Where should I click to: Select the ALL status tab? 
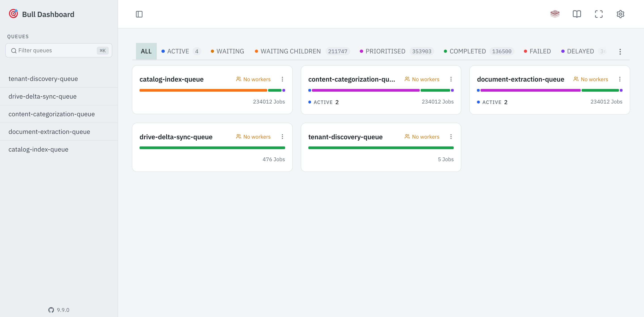pyautogui.click(x=146, y=51)
